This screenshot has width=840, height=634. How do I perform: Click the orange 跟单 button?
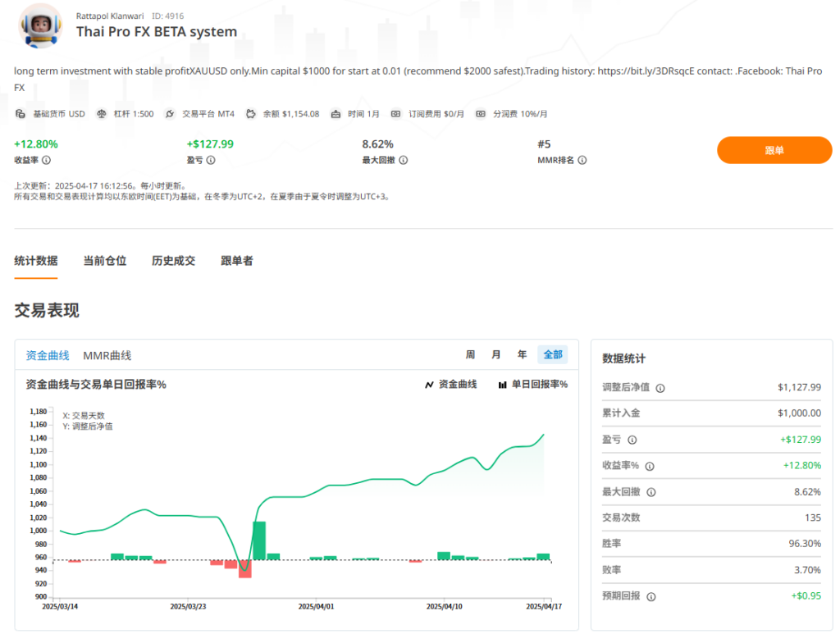pyautogui.click(x=774, y=149)
